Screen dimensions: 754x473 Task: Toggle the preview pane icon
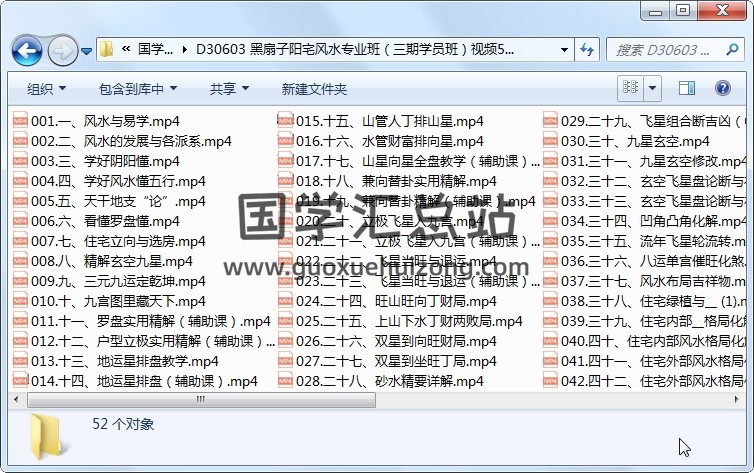point(687,87)
